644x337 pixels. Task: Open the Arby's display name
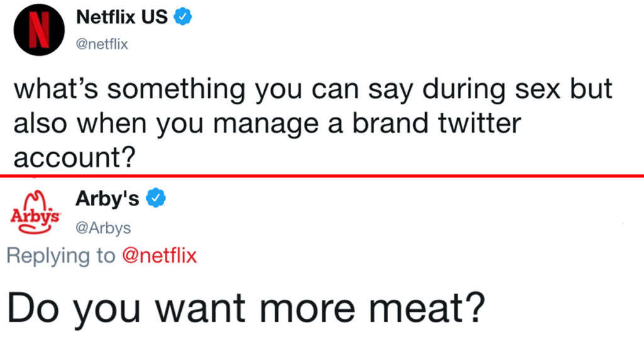pos(107,198)
